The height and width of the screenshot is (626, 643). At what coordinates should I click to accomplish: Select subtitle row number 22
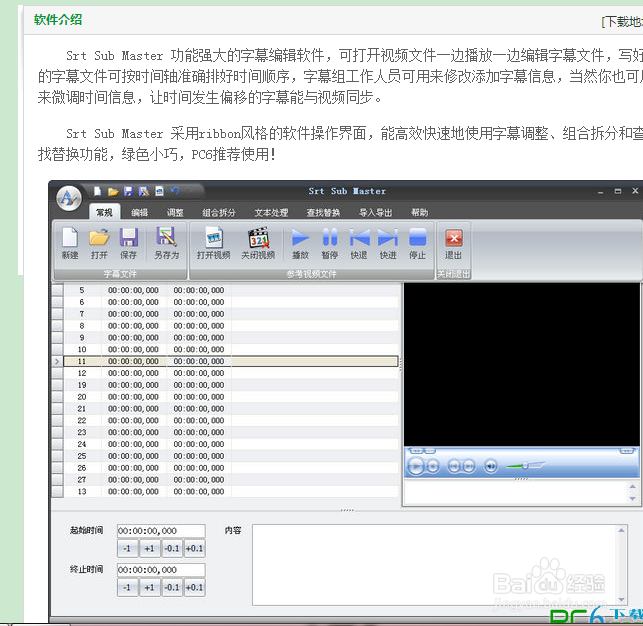(x=231, y=421)
